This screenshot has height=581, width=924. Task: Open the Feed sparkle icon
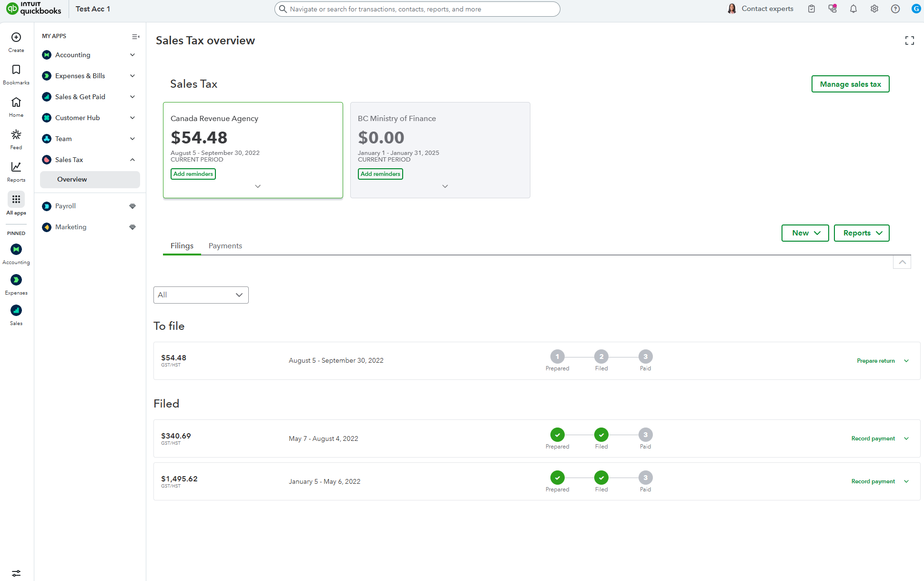pos(16,135)
